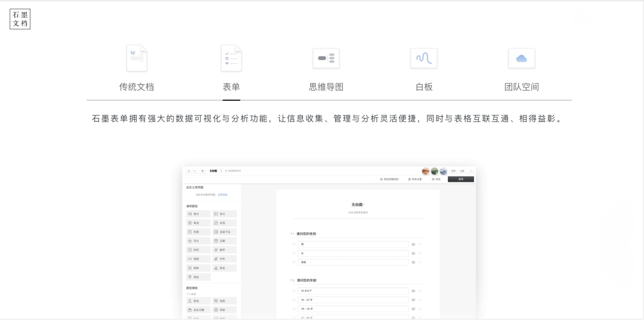The width and height of the screenshot is (644, 320).
Task: Click the 白板 whiteboard squiggle icon
Action: (424, 58)
